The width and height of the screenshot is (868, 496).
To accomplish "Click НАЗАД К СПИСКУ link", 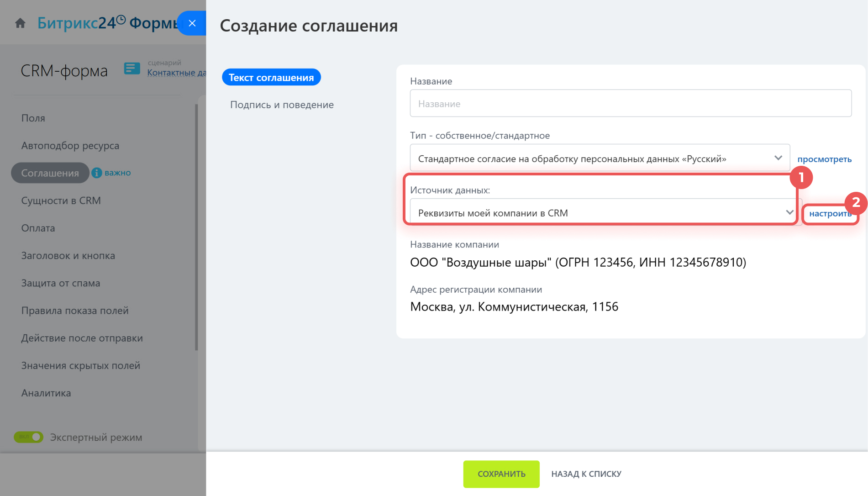I will [x=586, y=474].
